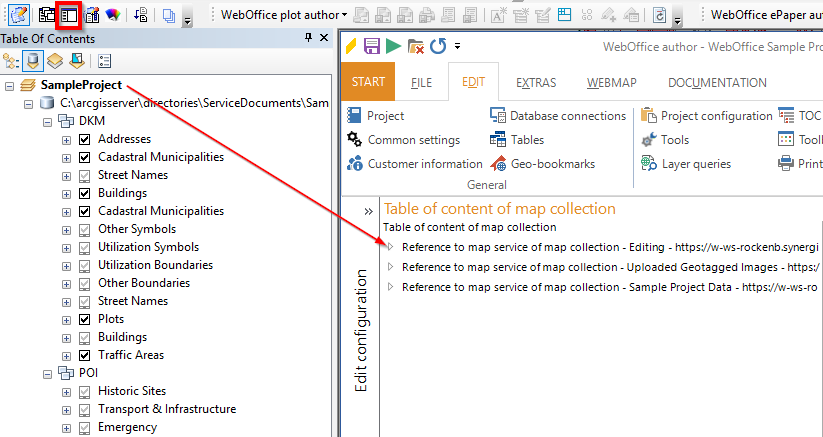Screen dimensions: 823x437
Task: Open the TOC Options list icon
Action: point(104,61)
